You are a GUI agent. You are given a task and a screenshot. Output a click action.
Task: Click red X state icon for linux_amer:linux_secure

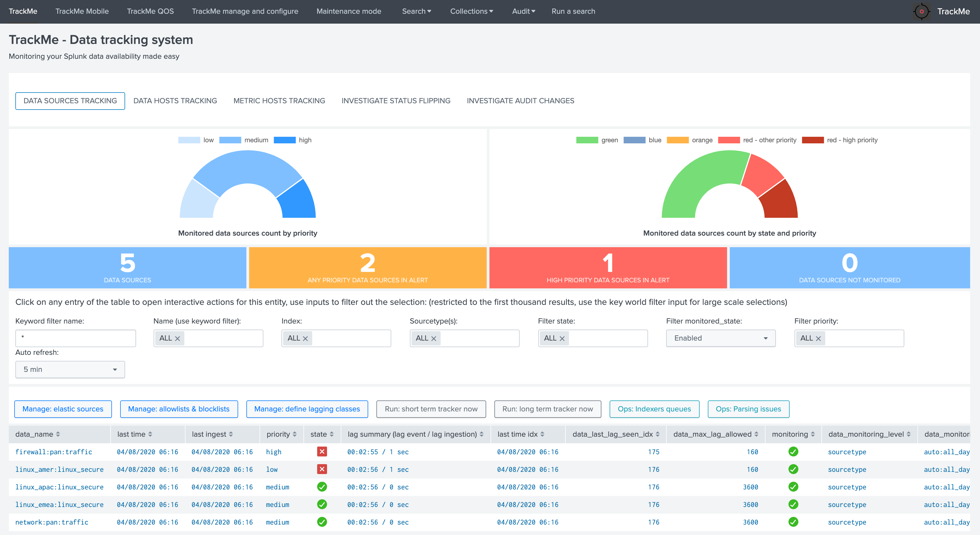[322, 469]
